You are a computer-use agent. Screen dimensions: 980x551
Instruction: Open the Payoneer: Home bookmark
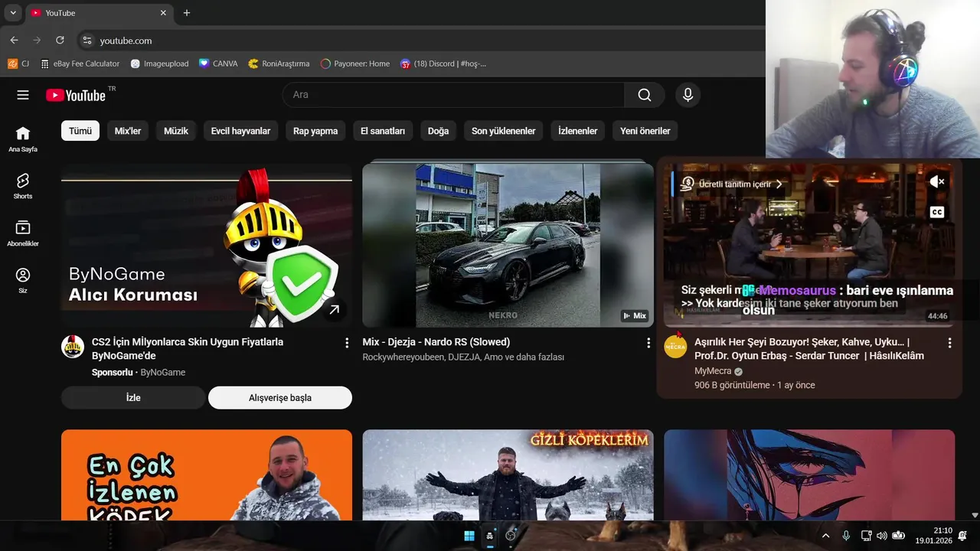(x=355, y=64)
